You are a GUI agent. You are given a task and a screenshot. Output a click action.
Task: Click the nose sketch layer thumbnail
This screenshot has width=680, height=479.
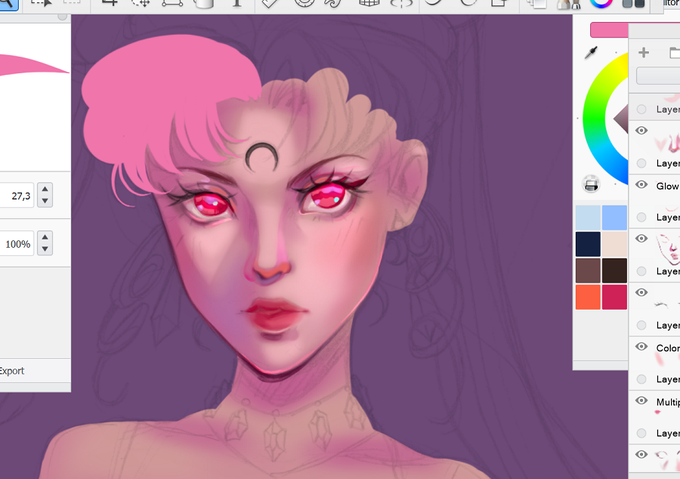click(x=668, y=143)
